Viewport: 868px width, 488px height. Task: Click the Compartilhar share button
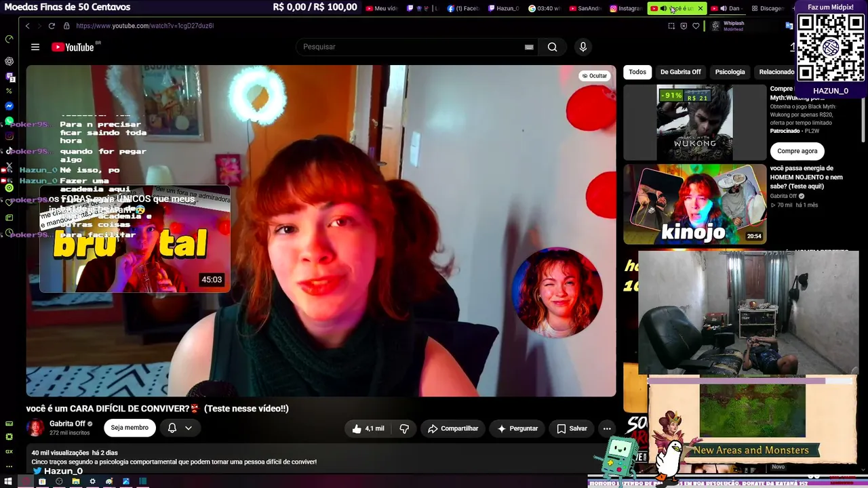point(453,428)
